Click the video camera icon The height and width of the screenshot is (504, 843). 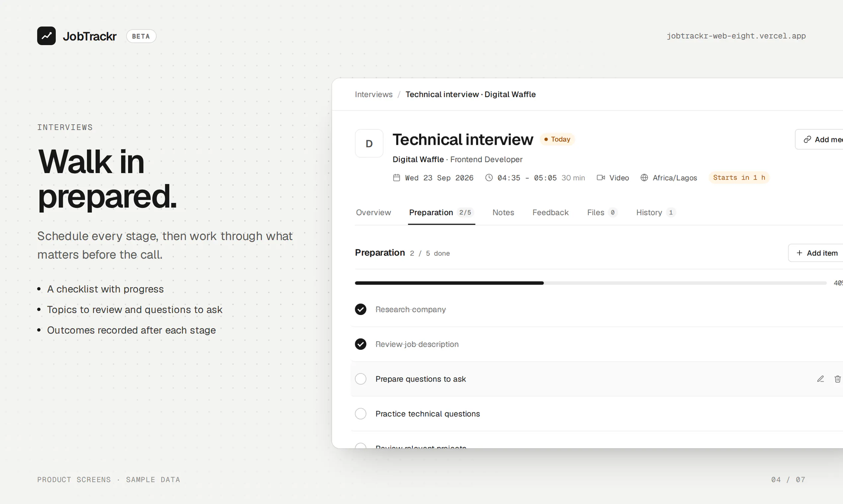tap(601, 178)
